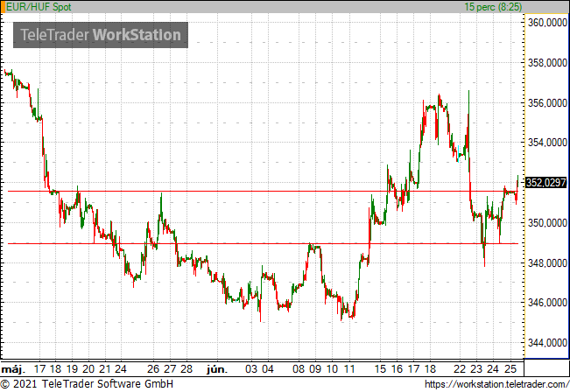This screenshot has width=570, height=392.
Task: Select the current price tag 352,0297
Action: pyautogui.click(x=546, y=182)
